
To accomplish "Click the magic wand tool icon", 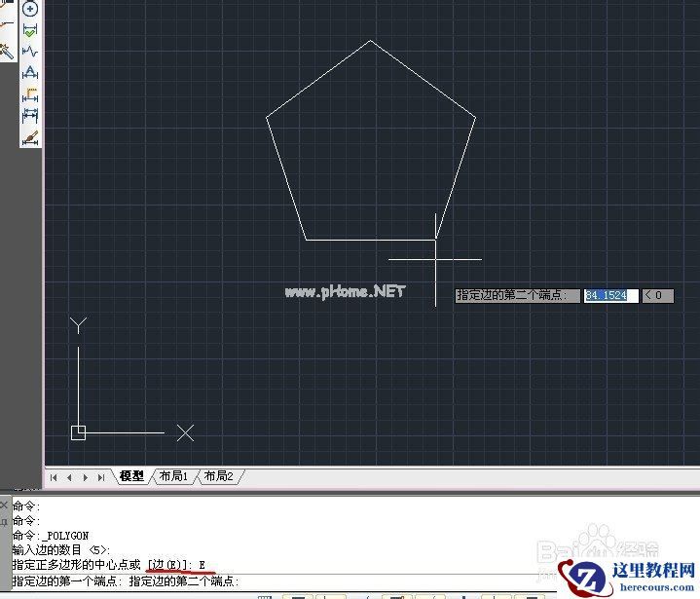I will [x=7, y=52].
